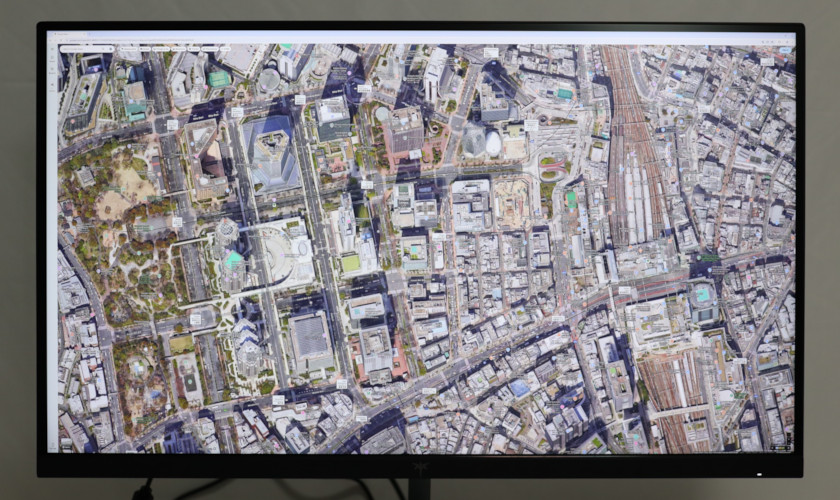Select the first category chip under the search bar
This screenshot has width=840, height=500.
point(130,49)
